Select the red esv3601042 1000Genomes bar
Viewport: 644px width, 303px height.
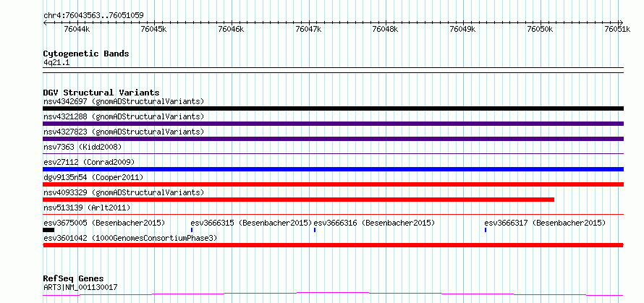(333, 245)
